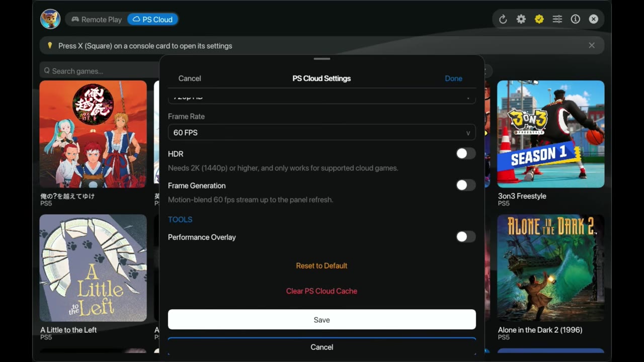Click the info icon in top bar
Viewport: 644px width, 362px height.
(576, 19)
